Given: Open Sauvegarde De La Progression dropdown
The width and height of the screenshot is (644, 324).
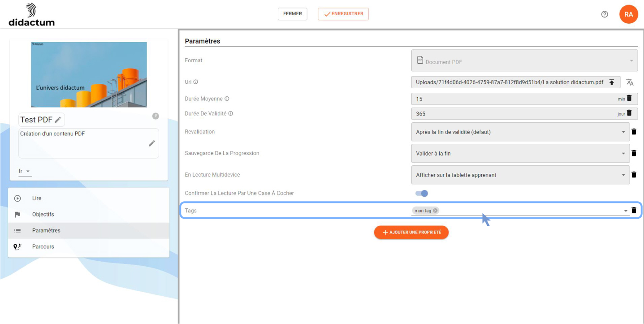Looking at the screenshot, I should coord(520,153).
